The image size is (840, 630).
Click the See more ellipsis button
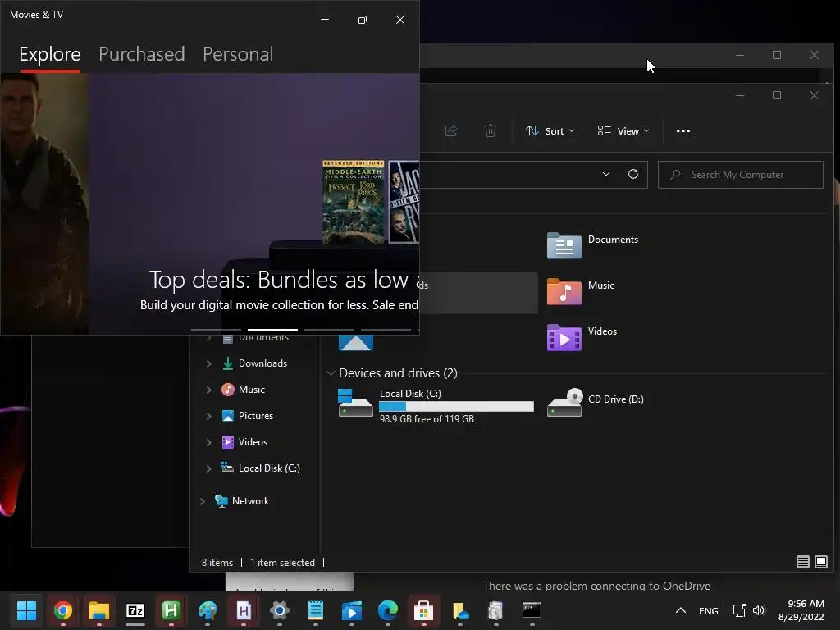(x=683, y=130)
